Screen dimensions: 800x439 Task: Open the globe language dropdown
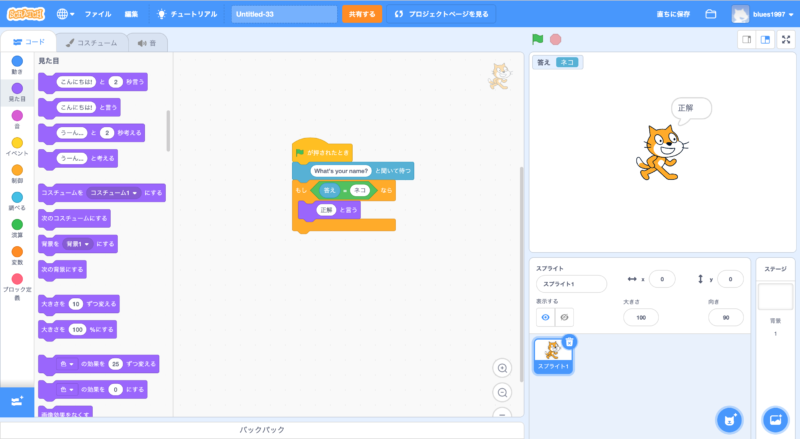pos(67,14)
